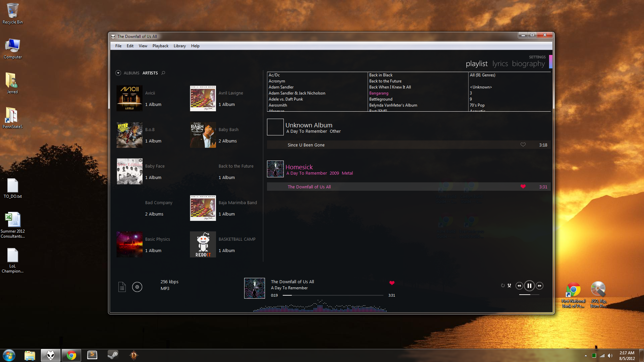The height and width of the screenshot is (362, 644).
Task: Select Baby Bash cover art
Action: tap(203, 135)
